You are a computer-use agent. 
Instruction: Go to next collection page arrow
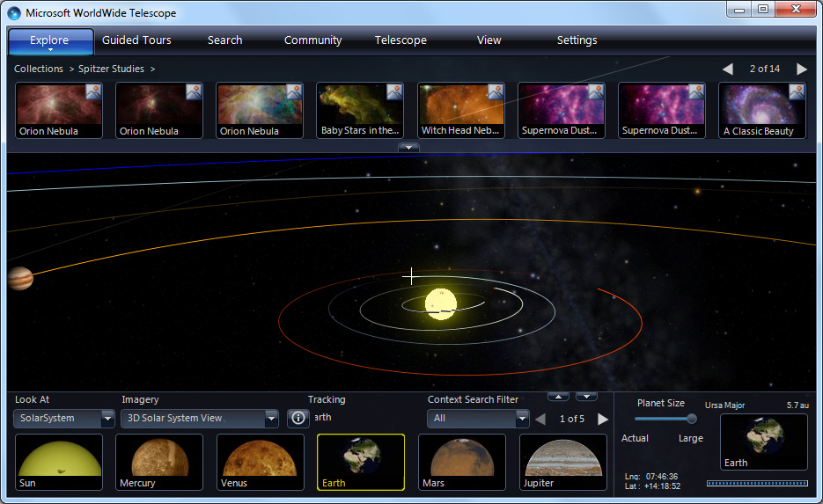click(x=802, y=69)
